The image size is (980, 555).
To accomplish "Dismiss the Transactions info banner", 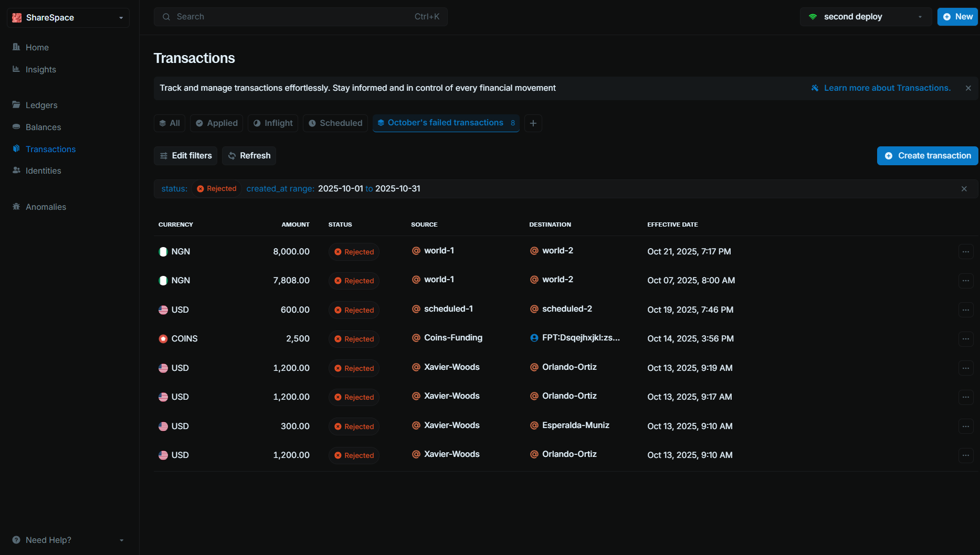I will (x=968, y=88).
